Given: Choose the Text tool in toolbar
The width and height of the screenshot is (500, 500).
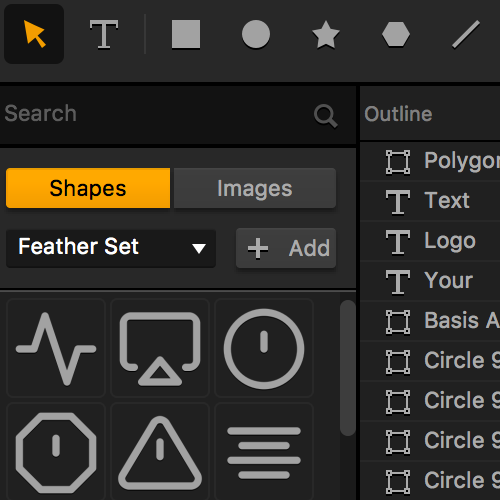Looking at the screenshot, I should (104, 34).
